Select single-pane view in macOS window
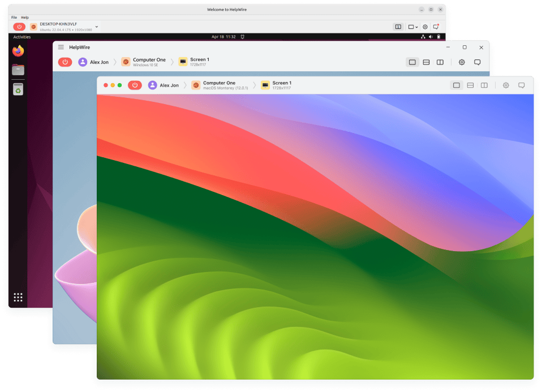The width and height of the screenshot is (542, 392). [456, 85]
